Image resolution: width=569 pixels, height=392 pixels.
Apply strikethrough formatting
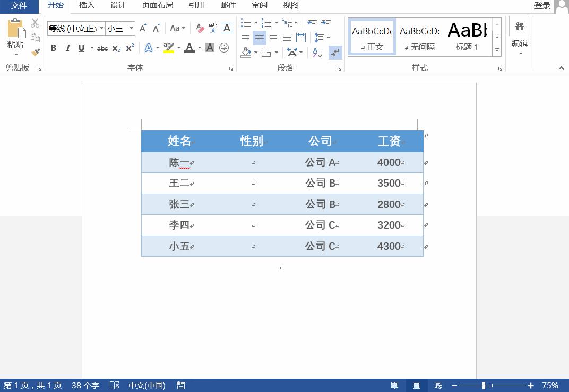tap(102, 48)
